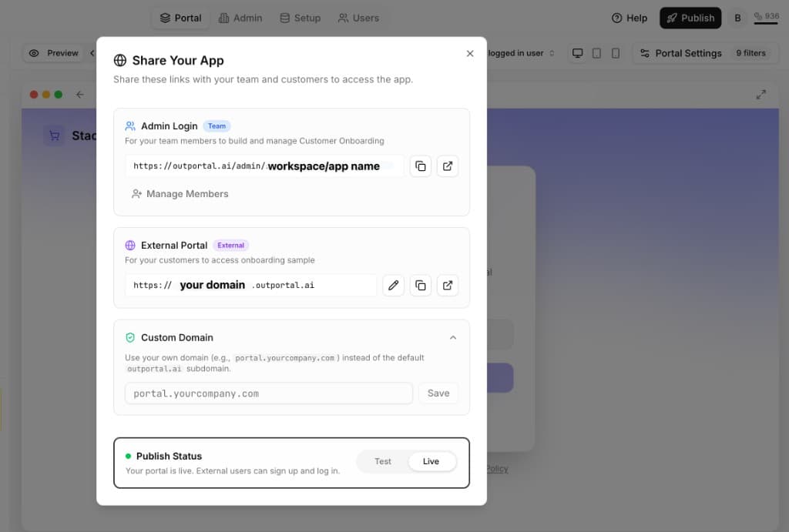Copy the Admin Login URL
The height and width of the screenshot is (532, 789).
click(x=420, y=166)
